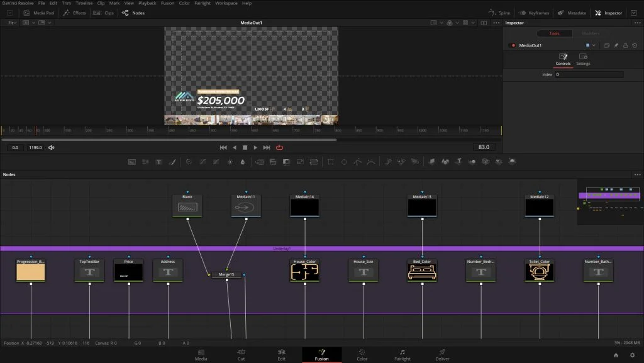
Task: Open the Spline editor panel
Action: pos(499,13)
